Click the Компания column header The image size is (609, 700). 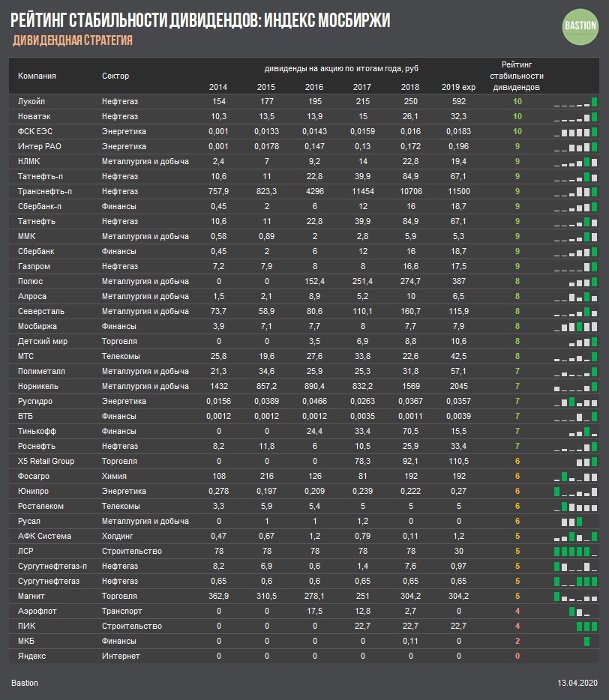(37, 76)
